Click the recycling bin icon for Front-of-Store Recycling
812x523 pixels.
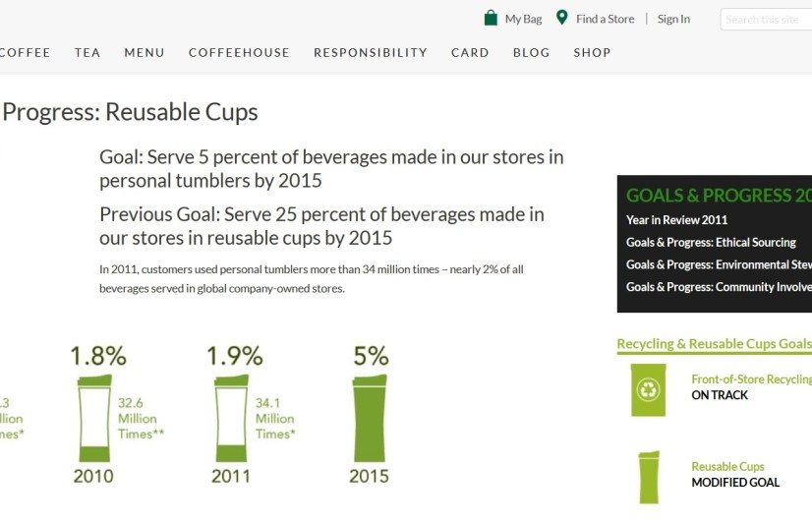[x=648, y=390]
